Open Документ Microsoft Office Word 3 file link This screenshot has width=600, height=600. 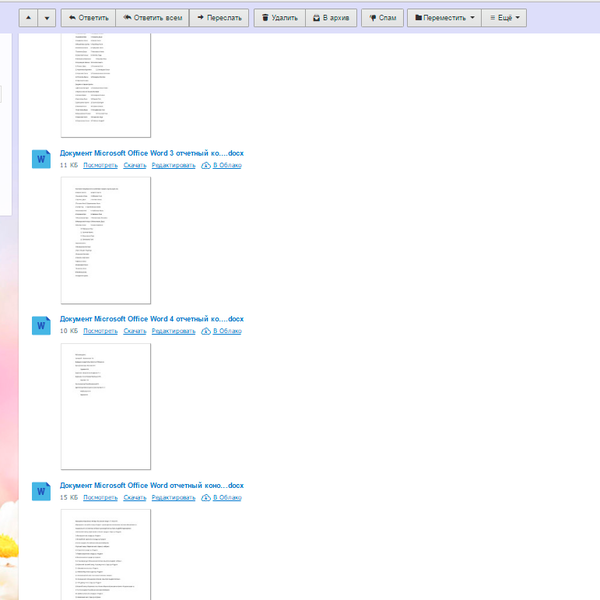click(x=151, y=153)
